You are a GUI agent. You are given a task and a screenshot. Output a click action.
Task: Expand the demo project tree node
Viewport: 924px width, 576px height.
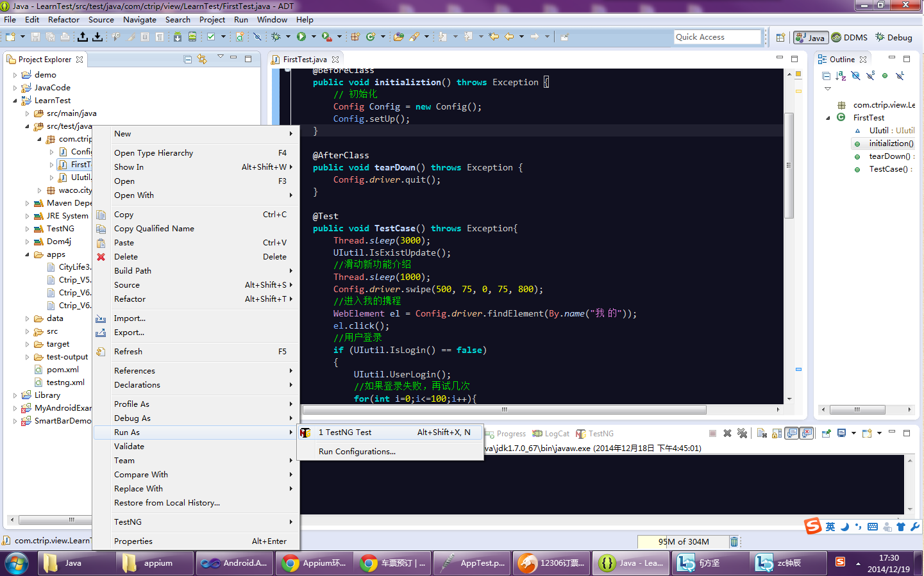coord(15,75)
